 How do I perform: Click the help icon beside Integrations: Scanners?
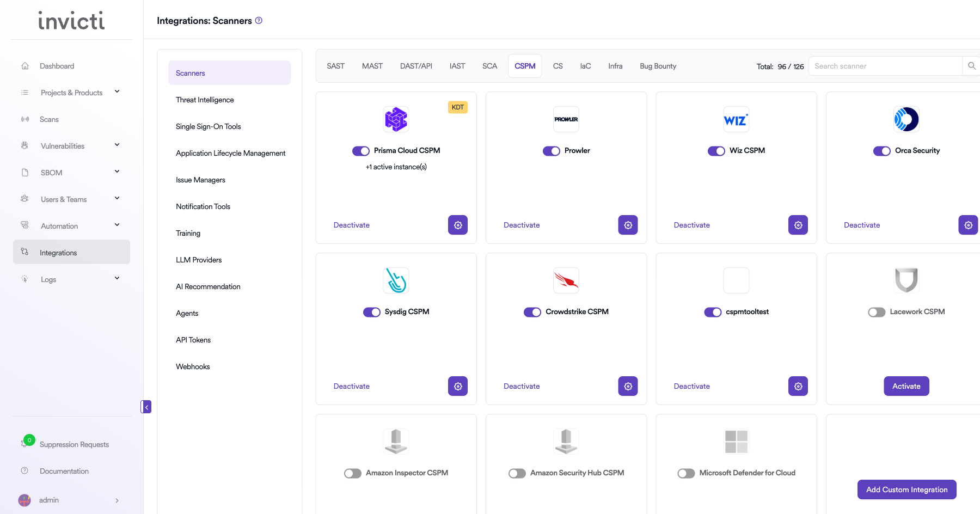[x=259, y=20]
